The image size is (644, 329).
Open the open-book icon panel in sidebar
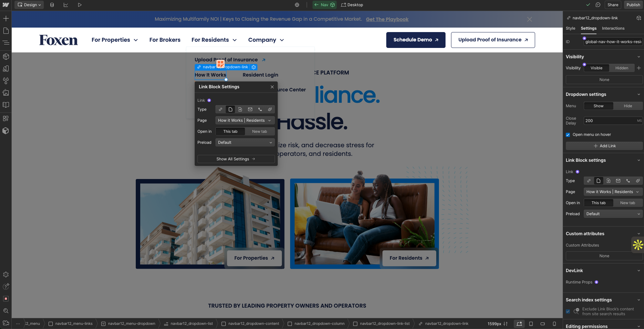pos(6,105)
